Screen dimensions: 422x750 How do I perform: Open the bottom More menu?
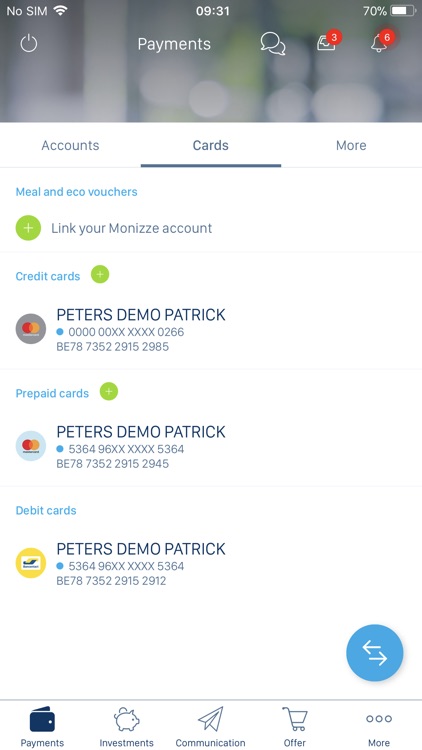(379, 727)
